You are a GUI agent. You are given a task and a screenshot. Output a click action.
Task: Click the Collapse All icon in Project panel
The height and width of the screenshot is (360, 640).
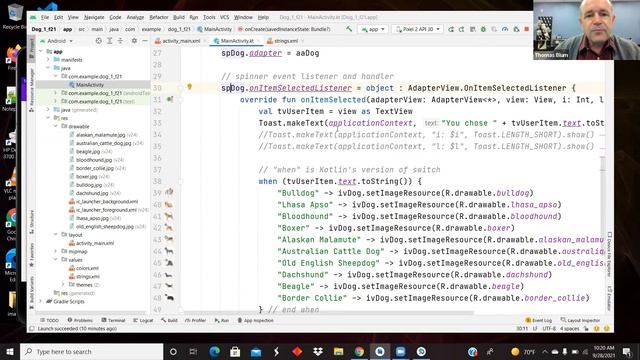tap(120, 41)
